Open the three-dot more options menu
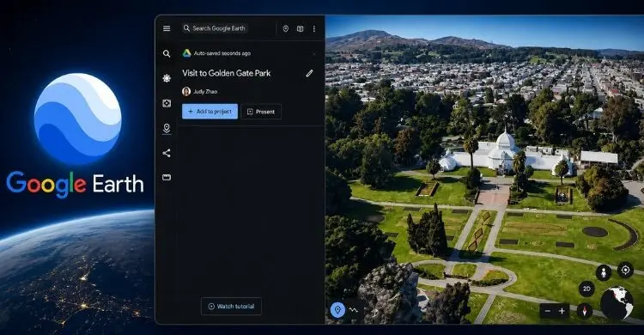 pos(314,28)
